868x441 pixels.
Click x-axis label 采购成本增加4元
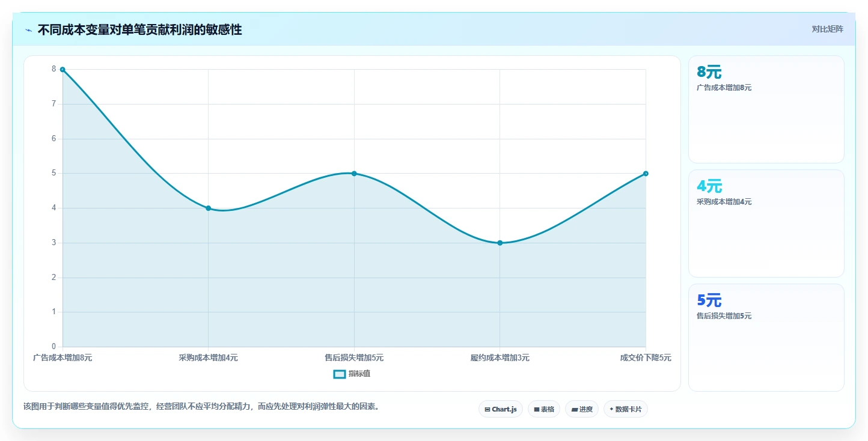pyautogui.click(x=208, y=357)
